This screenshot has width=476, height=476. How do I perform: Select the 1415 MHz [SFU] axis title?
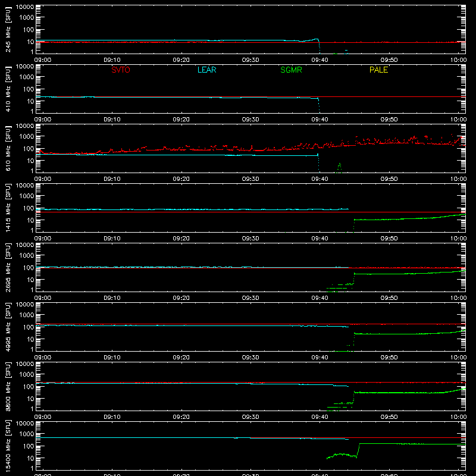[x=8, y=208]
